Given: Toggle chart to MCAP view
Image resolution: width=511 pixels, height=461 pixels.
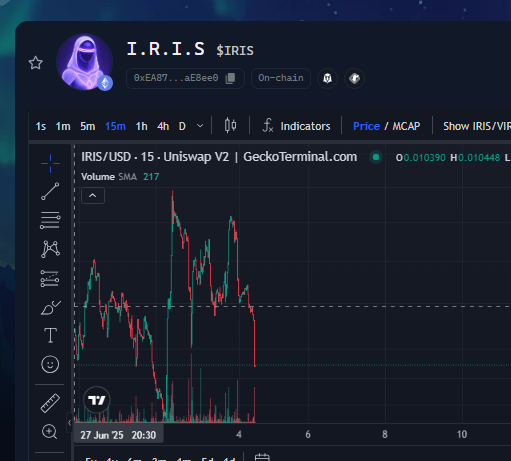Looking at the screenshot, I should tap(406, 126).
